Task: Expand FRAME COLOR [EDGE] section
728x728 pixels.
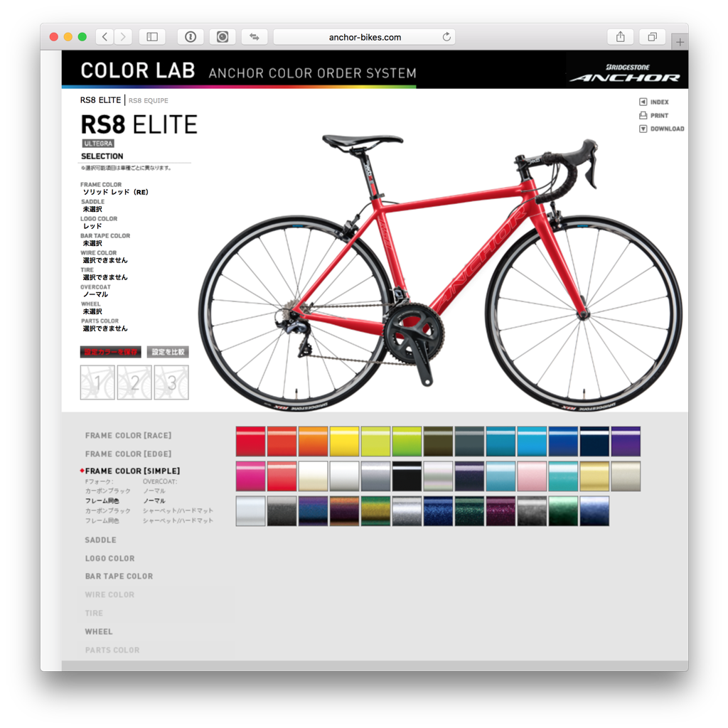Action: (x=128, y=454)
